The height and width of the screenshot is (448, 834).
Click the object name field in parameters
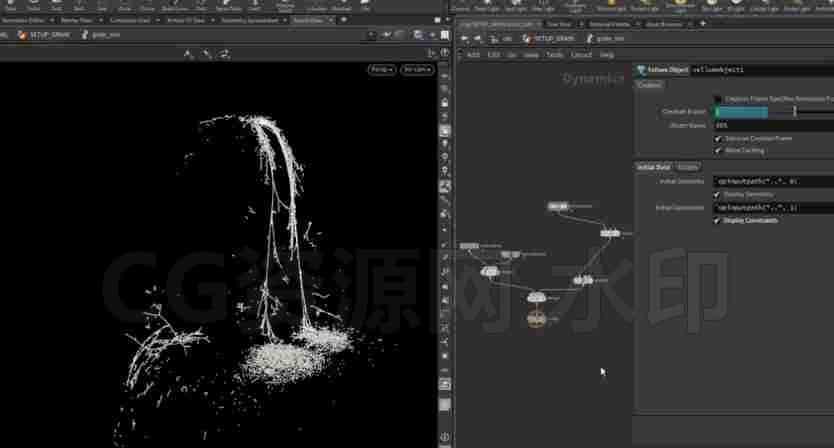coord(762,70)
